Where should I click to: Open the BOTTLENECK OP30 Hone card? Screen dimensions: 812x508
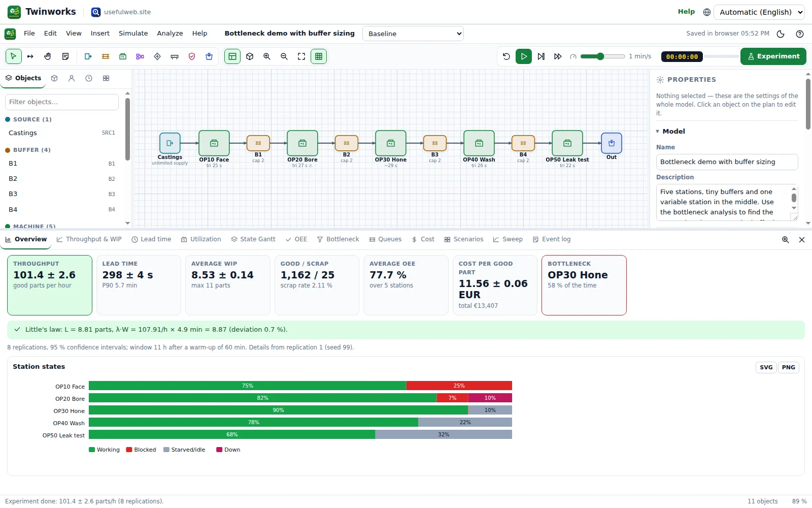584,285
